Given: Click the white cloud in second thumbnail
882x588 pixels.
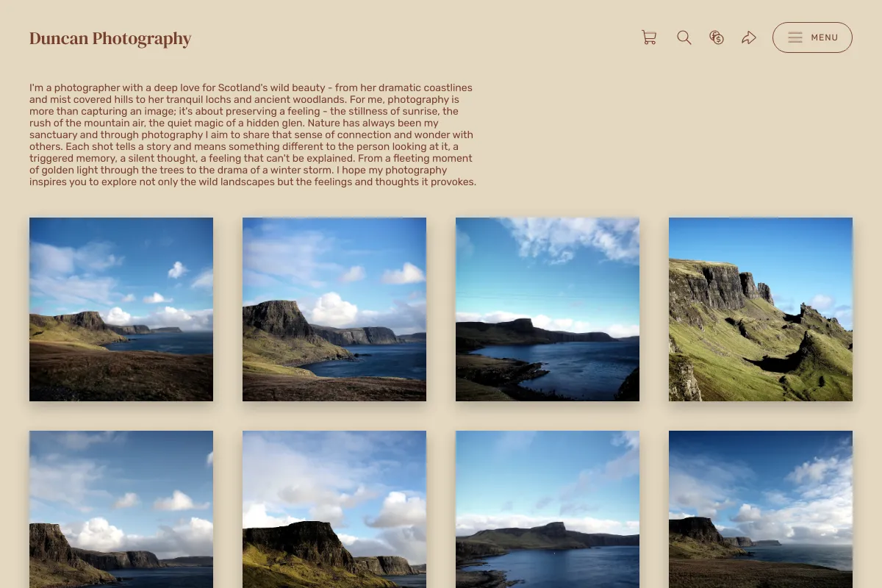Looking at the screenshot, I should (332, 309).
